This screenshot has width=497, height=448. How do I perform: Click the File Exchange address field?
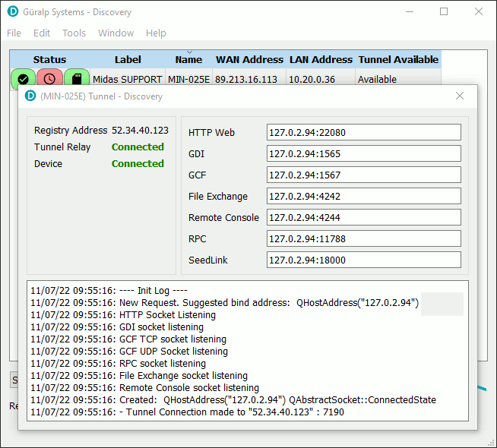[x=363, y=196]
